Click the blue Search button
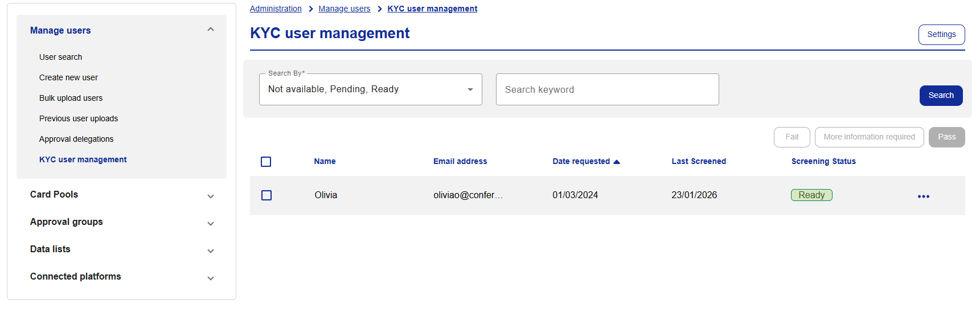This screenshot has width=980, height=320. (941, 96)
